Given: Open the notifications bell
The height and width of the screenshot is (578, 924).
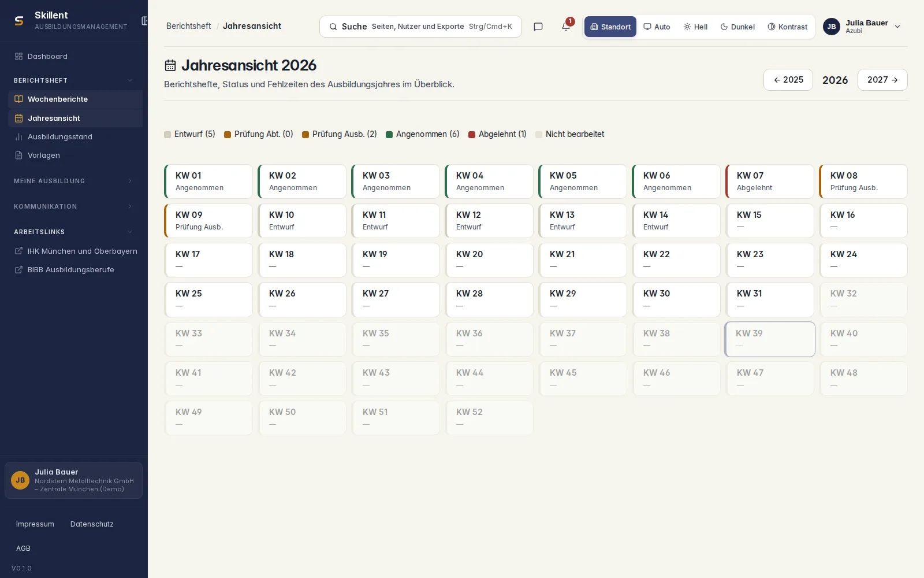Looking at the screenshot, I should pyautogui.click(x=566, y=27).
